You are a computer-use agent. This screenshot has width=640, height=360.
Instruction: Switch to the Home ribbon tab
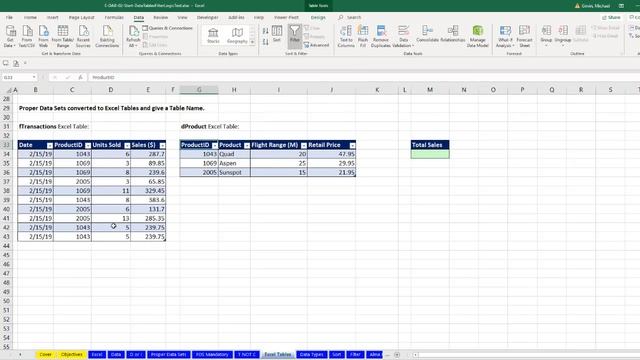30,18
